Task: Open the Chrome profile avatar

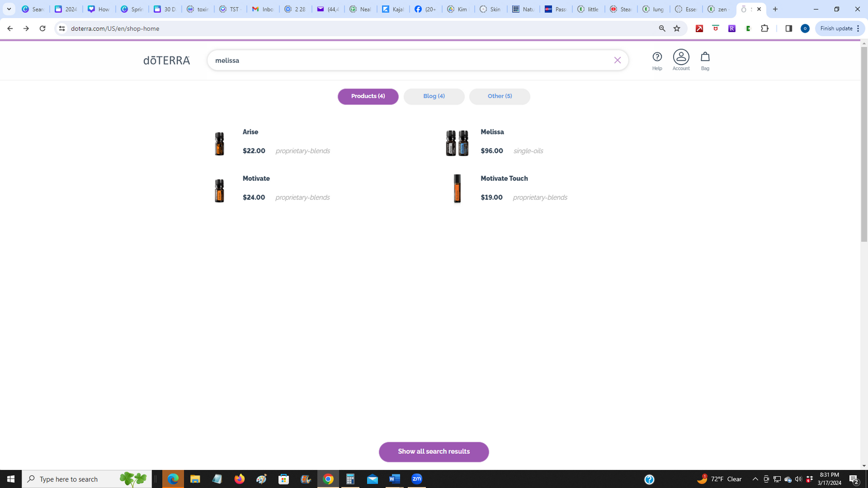Action: click(x=805, y=29)
